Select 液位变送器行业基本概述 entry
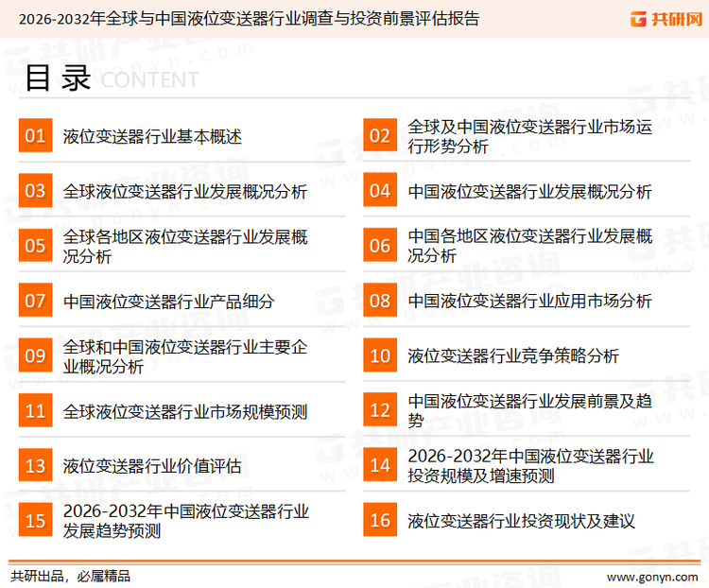Viewport: 709px width, 588px height. tap(152, 136)
